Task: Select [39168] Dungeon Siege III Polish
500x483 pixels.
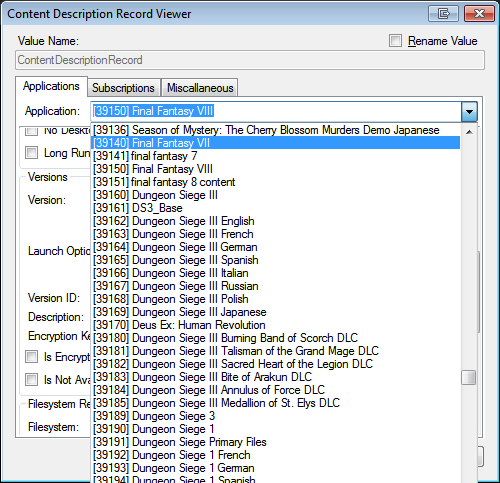Action: (x=276, y=299)
